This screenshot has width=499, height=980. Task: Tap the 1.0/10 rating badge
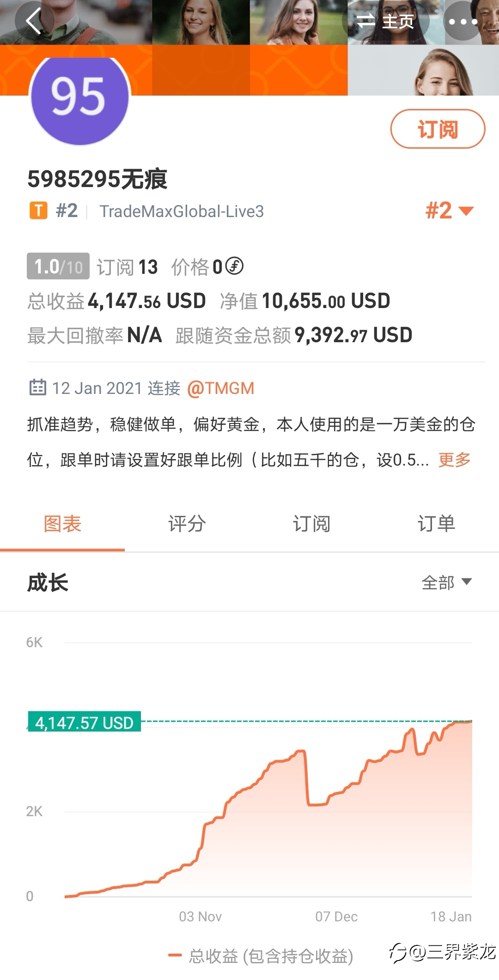[58, 266]
